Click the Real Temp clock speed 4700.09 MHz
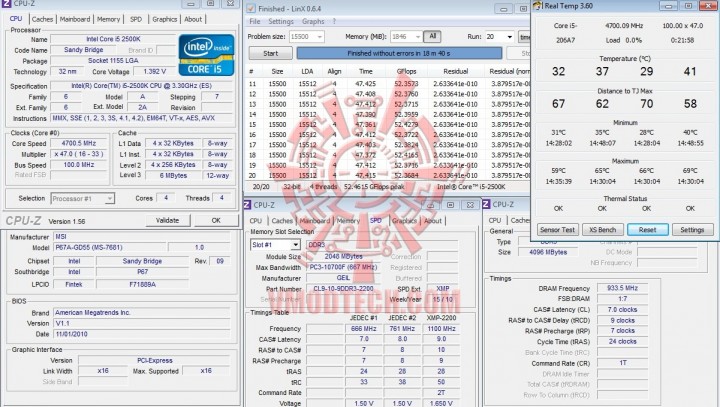The width and height of the screenshot is (720, 407). click(624, 26)
